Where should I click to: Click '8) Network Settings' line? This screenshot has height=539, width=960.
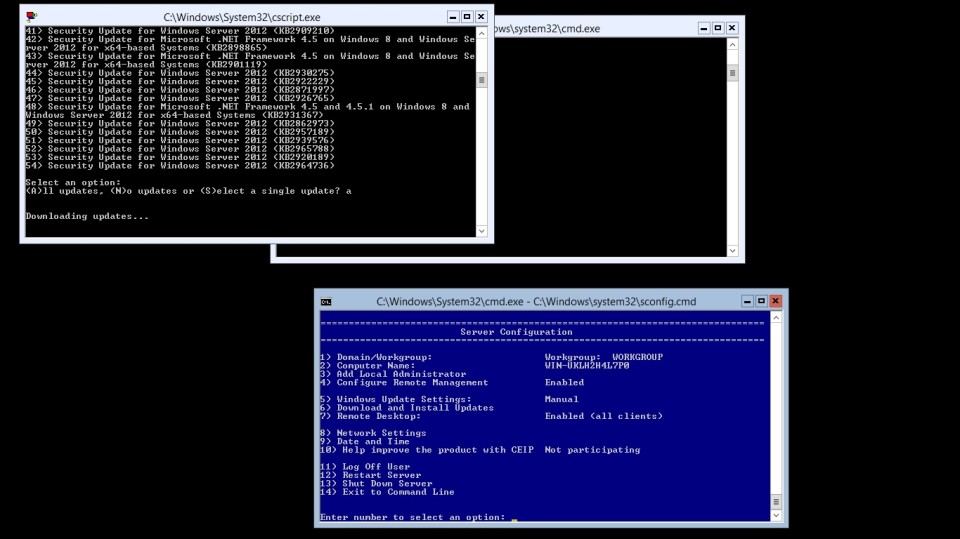click(373, 433)
